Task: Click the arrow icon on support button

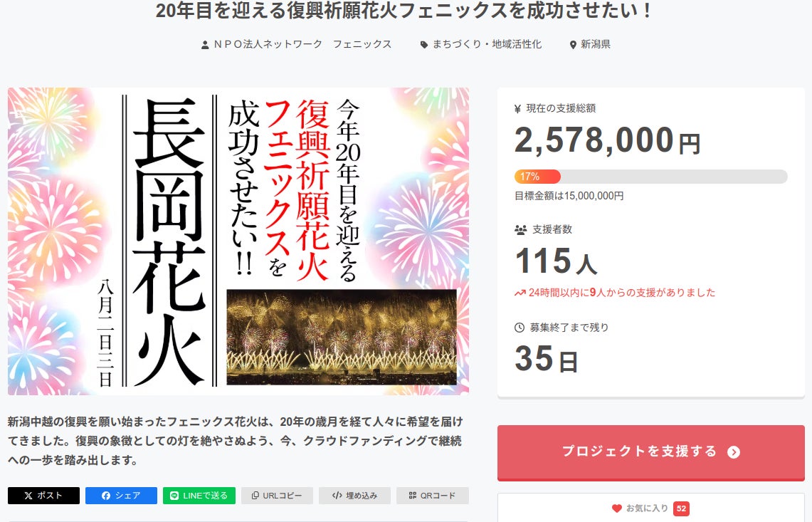Action: 734,452
